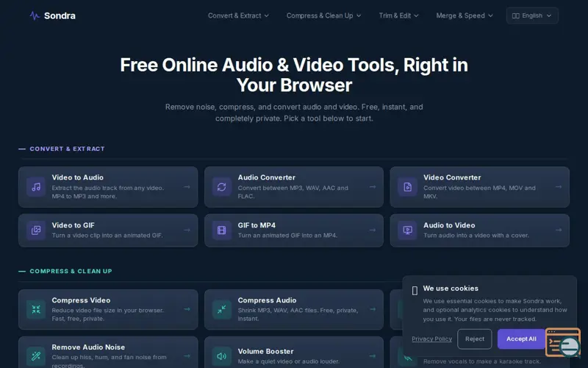The height and width of the screenshot is (368, 588).
Task: Click the Video Converter file icon
Action: [407, 187]
